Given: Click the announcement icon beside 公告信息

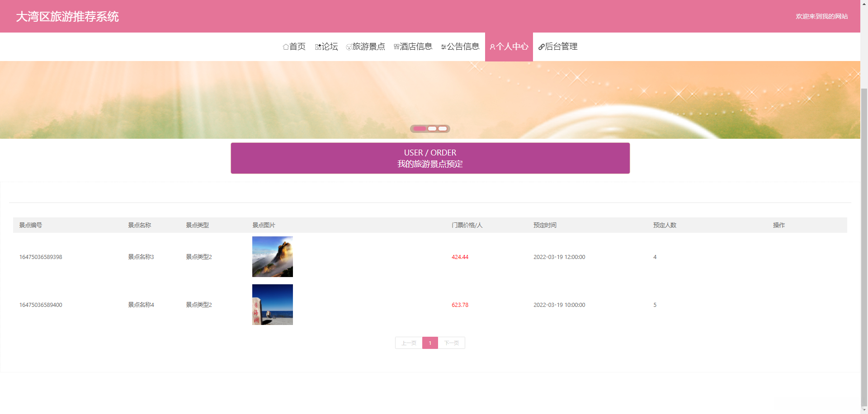Looking at the screenshot, I should [443, 47].
